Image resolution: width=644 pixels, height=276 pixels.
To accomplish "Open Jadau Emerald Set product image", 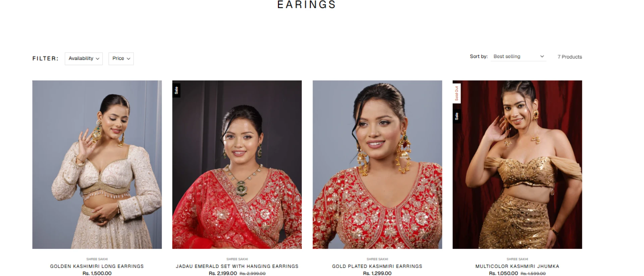I will click(x=237, y=164).
